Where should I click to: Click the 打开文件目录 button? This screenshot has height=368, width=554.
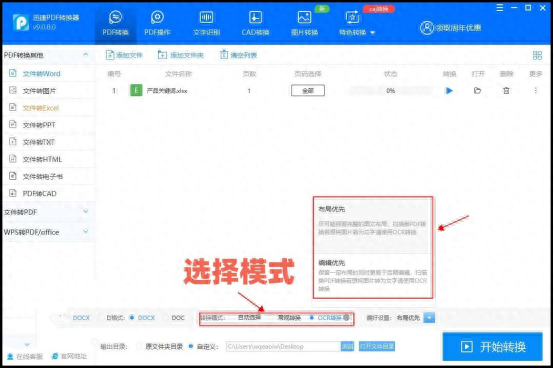(377, 346)
